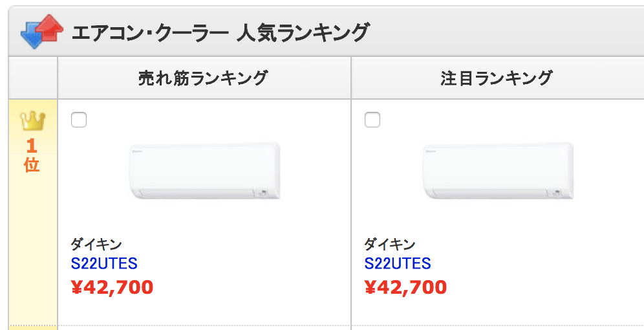Open the S22UTES link under 売れ筋ランキング

(104, 263)
